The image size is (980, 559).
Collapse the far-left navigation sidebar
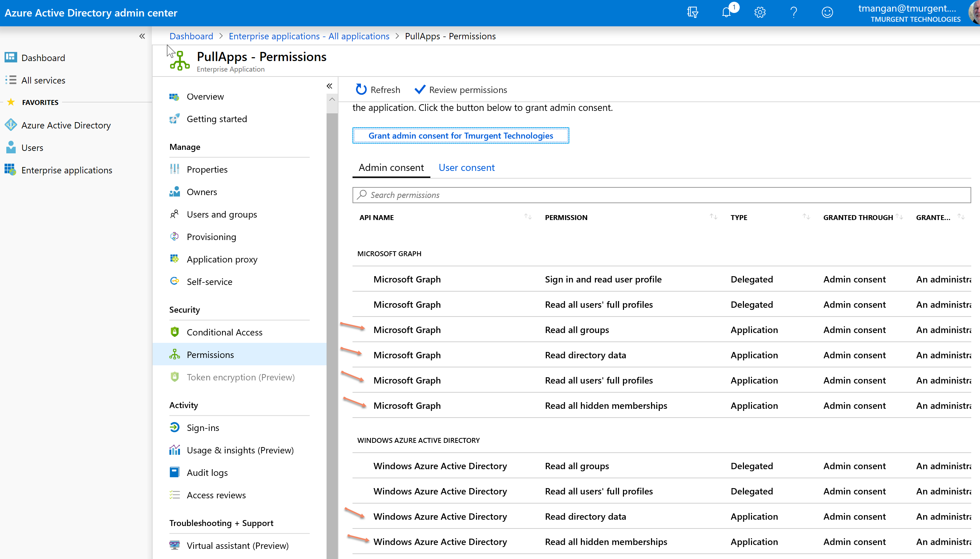point(142,36)
